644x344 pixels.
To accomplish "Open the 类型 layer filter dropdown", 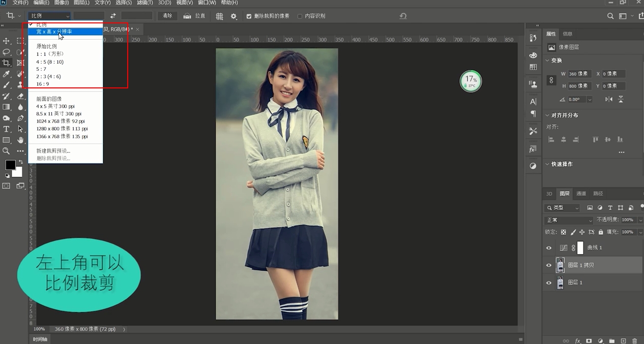I will coord(562,208).
